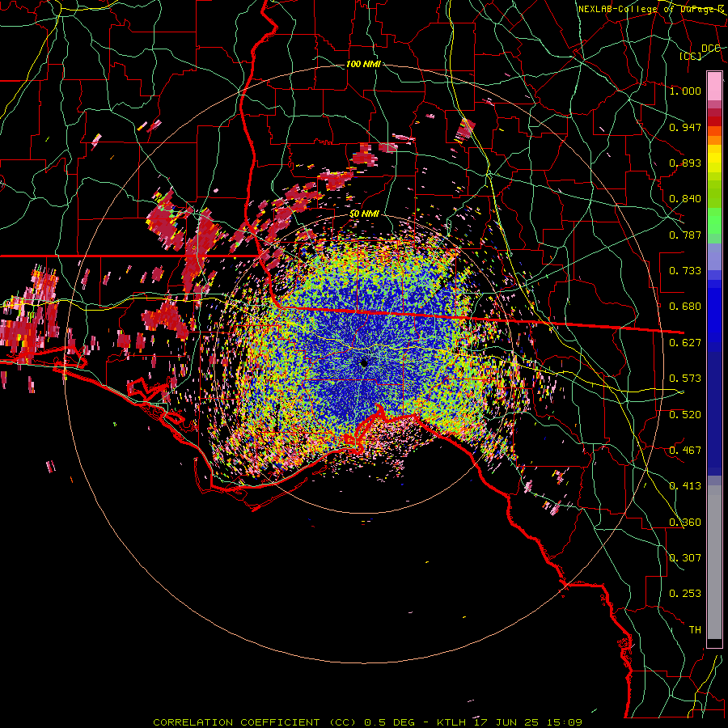Select the red segment of color bar
The height and width of the screenshot is (728, 728).
pos(714,121)
